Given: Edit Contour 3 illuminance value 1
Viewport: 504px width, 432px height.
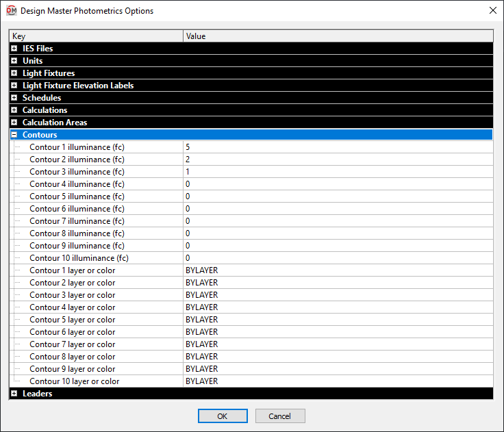Looking at the screenshot, I should pyautogui.click(x=338, y=172).
